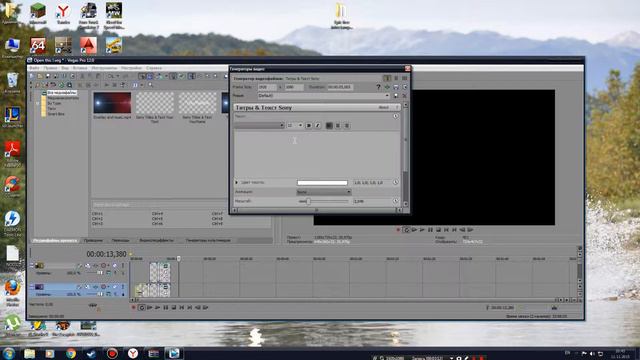The width and height of the screenshot is (640, 360).
Task: Click stop in timeline transport bar
Action: pos(173,307)
